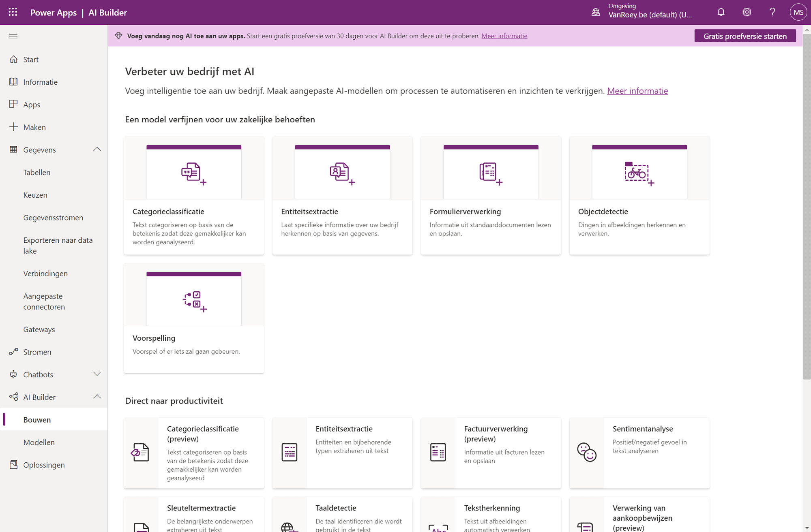Click the Oplossingen solutions icon
This screenshot has height=532, width=811.
[x=13, y=465]
